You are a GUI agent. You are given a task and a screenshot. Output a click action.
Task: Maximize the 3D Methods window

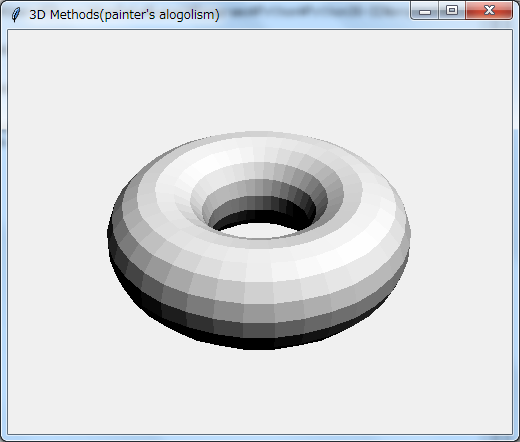[452, 11]
